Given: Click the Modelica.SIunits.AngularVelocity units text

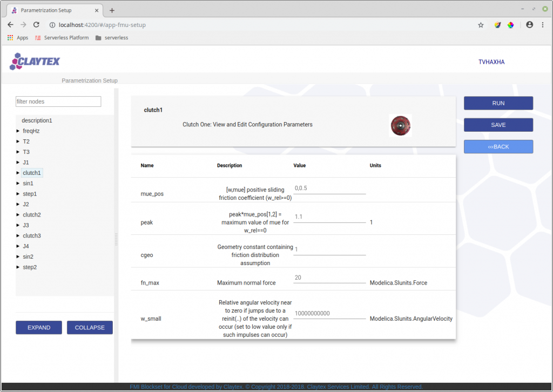Looking at the screenshot, I should [x=411, y=319].
